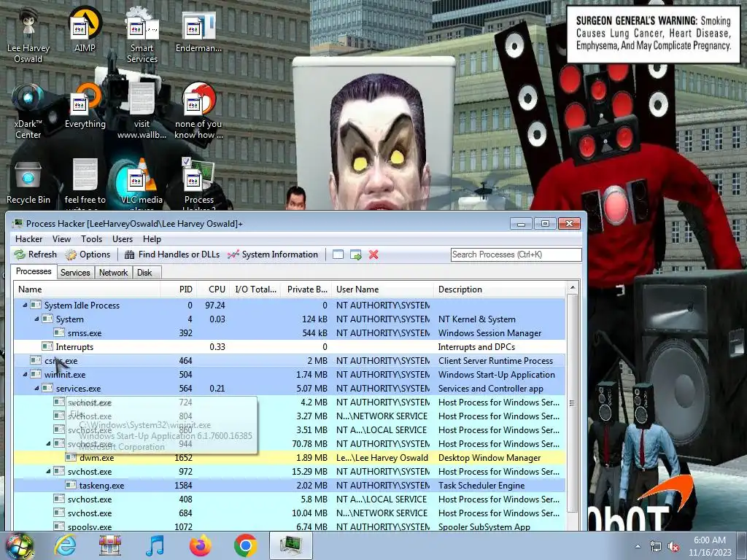Image resolution: width=747 pixels, height=560 pixels.
Task: Click the muted volume tray icon
Action: (673, 547)
